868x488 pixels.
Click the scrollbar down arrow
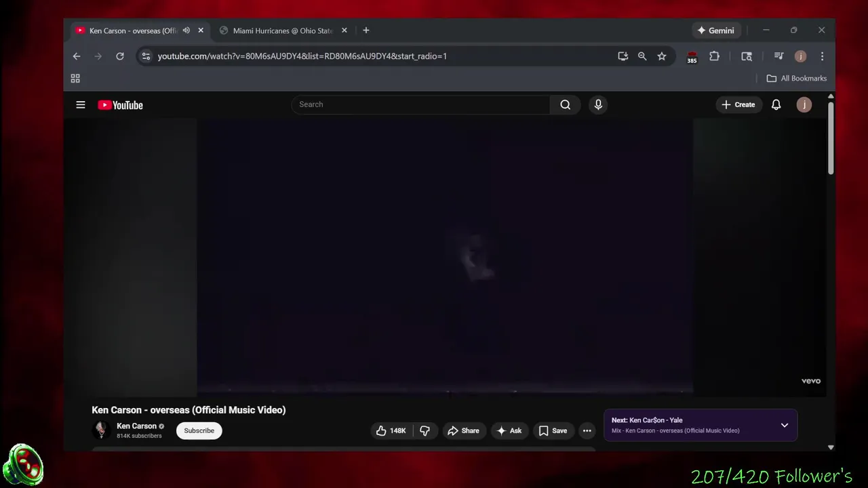pyautogui.click(x=831, y=447)
